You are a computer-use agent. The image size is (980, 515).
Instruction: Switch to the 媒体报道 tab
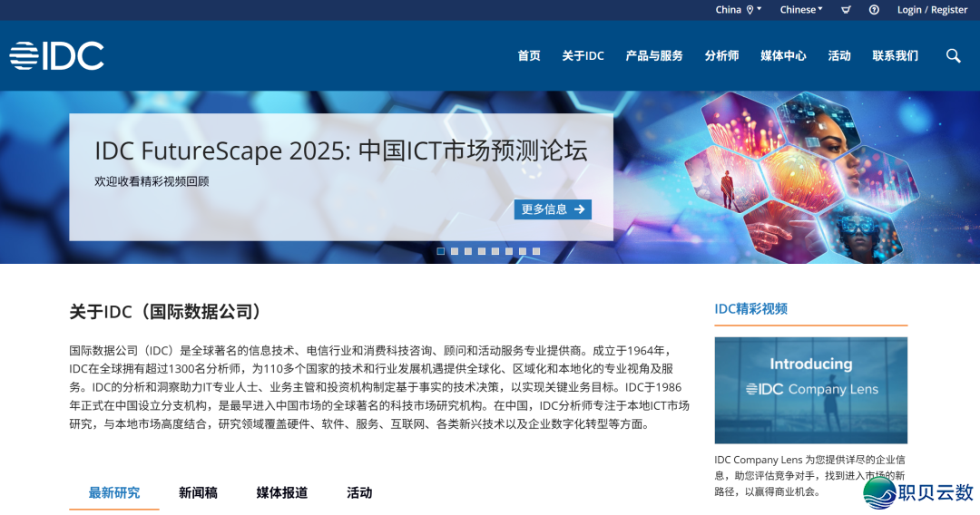282,492
